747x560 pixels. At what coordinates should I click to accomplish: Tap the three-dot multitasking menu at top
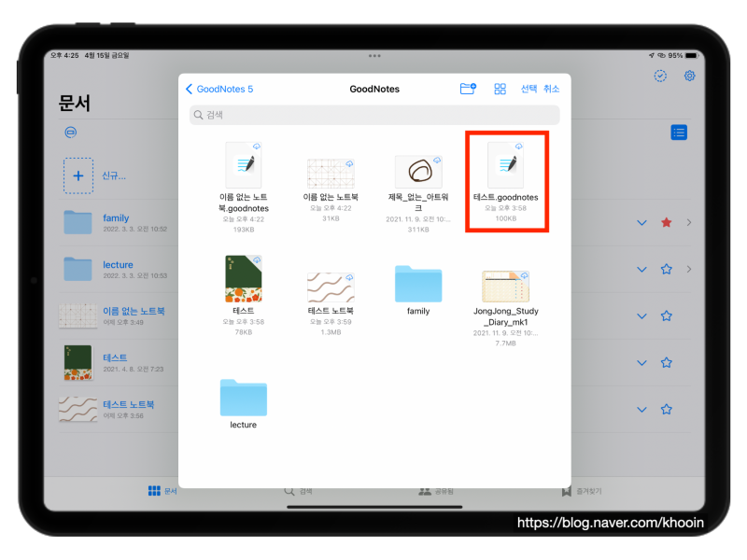pyautogui.click(x=374, y=56)
